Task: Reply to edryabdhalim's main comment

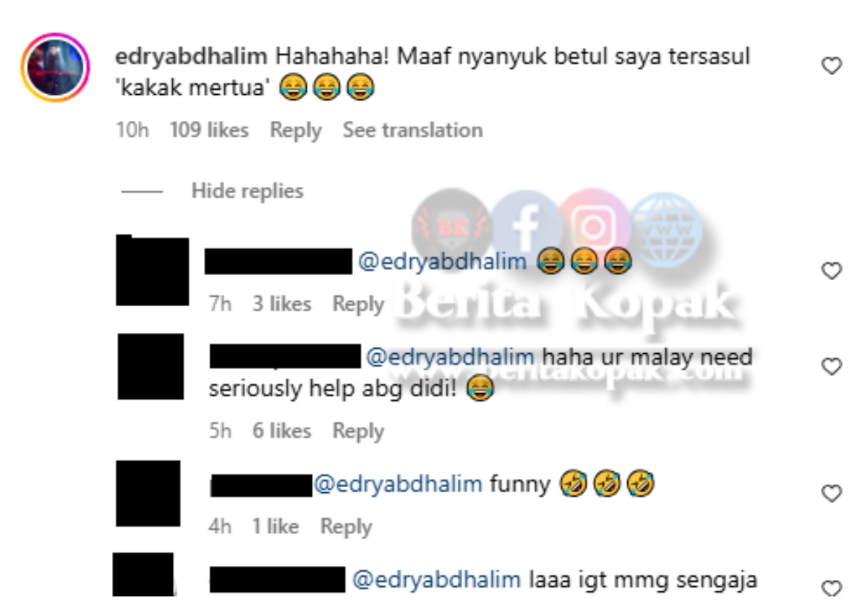Action: click(x=295, y=131)
